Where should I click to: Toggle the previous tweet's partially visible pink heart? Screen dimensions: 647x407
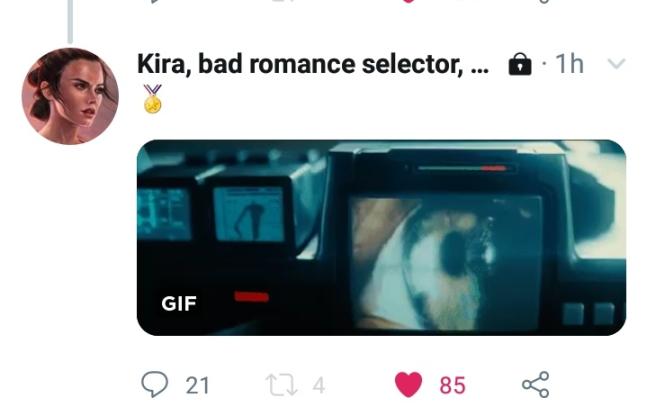pos(409,1)
